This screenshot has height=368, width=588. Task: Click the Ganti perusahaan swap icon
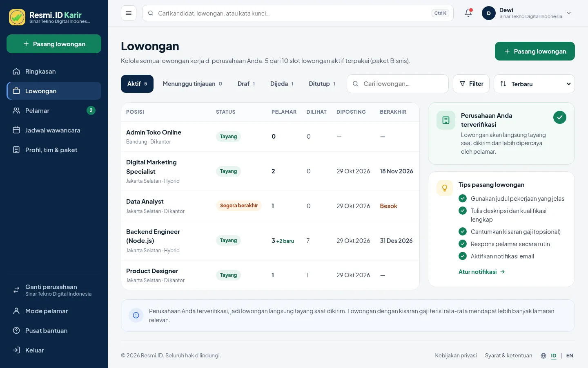(16, 290)
